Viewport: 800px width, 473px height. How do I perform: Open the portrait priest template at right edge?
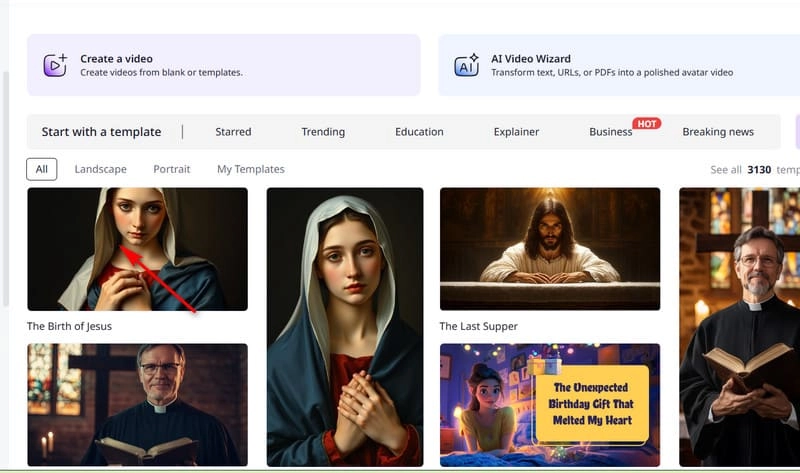coord(739,327)
